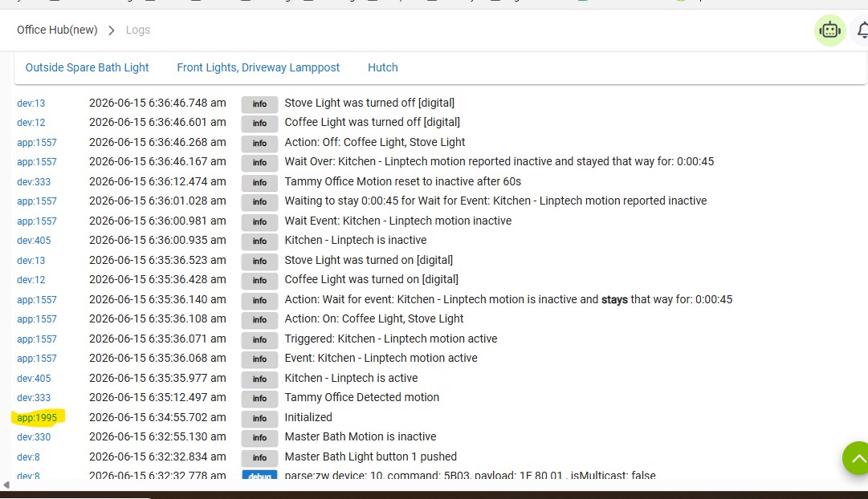Viewport: 868px width, 499px height.
Task: Open the robot assistant icon
Action: (x=829, y=30)
